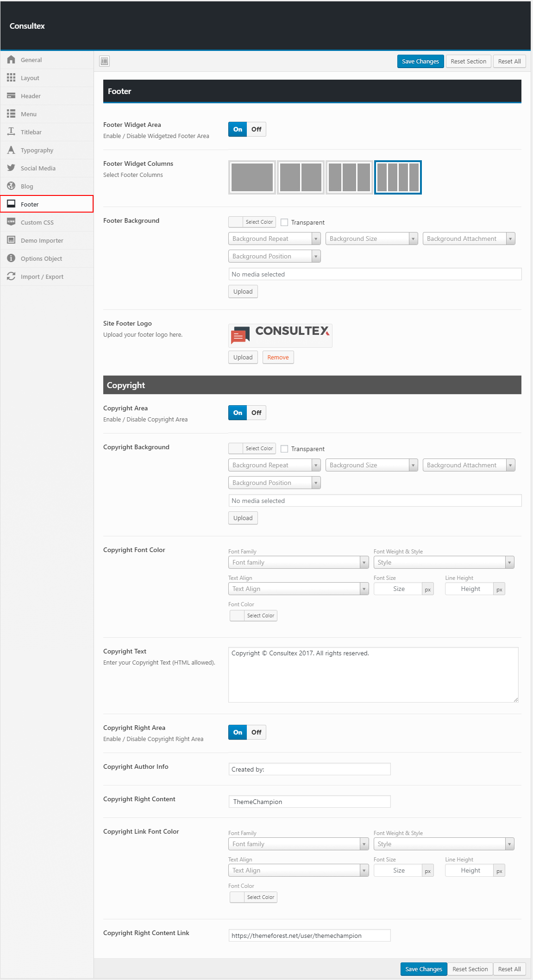
Task: Open Footer Background Repeat dropdown
Action: point(274,239)
